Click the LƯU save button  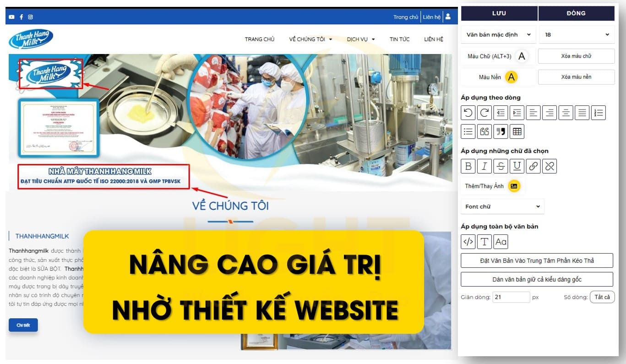click(x=499, y=13)
